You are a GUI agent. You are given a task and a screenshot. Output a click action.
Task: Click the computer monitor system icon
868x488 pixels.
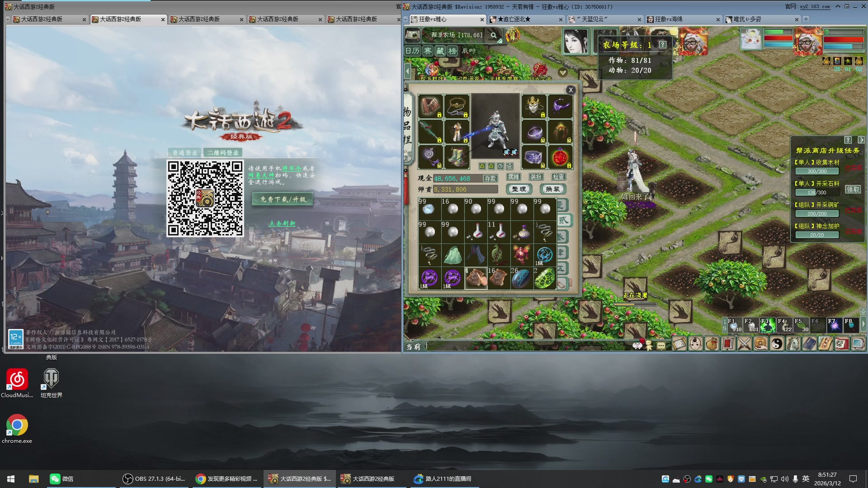coord(858,344)
